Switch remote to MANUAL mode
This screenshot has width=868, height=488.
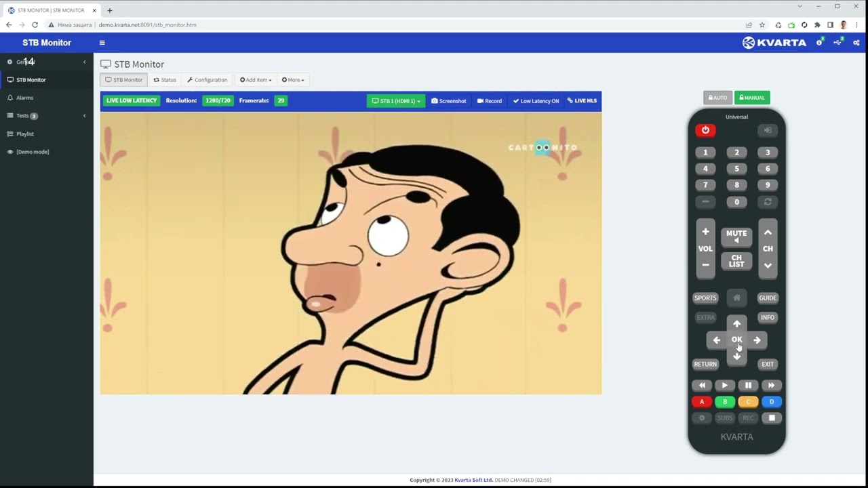coord(752,98)
